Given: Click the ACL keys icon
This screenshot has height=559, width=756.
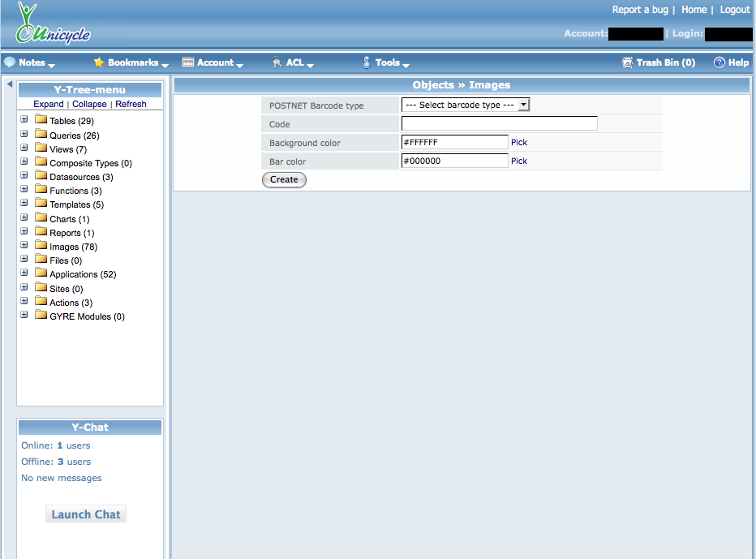Looking at the screenshot, I should (277, 62).
